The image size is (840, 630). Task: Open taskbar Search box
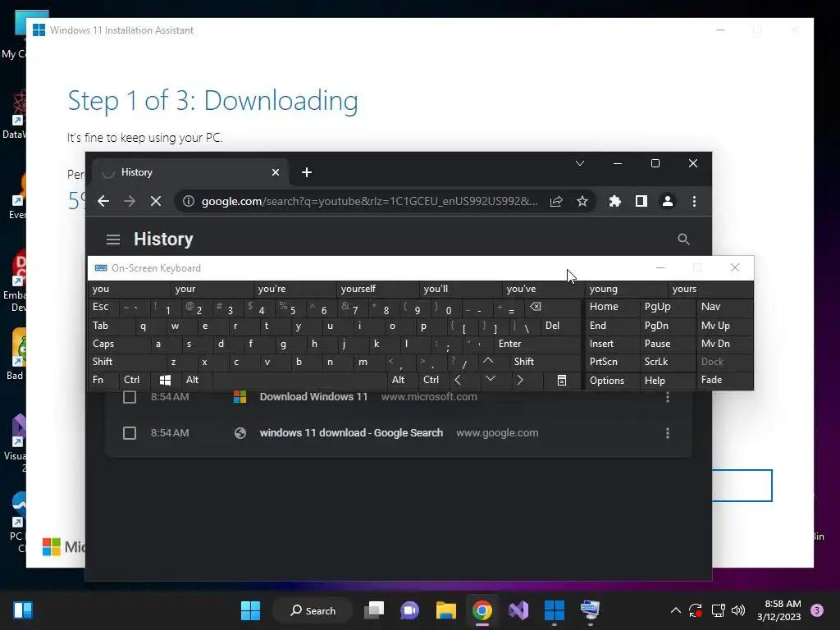coord(313,610)
